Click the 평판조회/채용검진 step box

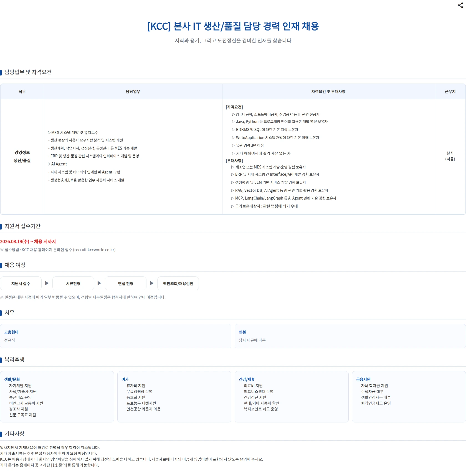coord(178,283)
